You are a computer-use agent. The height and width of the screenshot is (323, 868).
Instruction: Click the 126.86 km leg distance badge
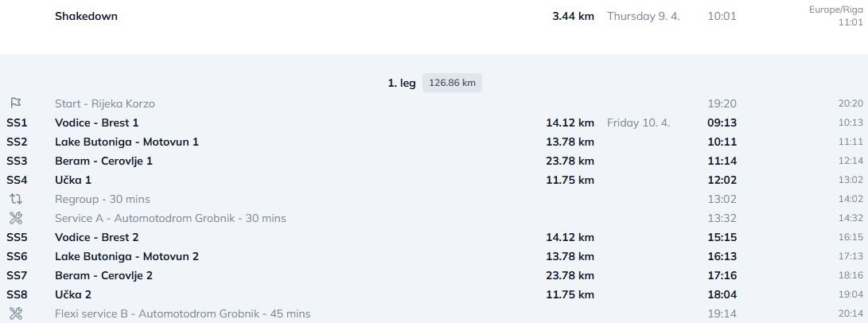click(x=452, y=83)
